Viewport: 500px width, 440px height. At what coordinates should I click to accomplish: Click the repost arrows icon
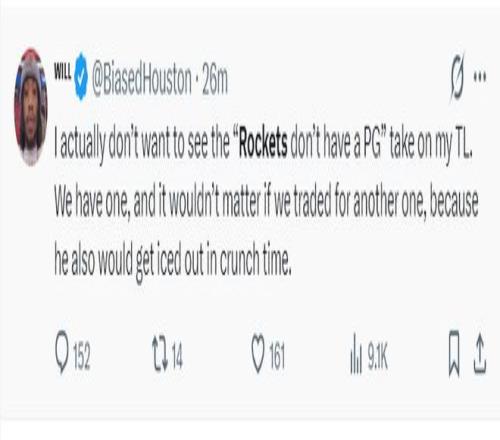click(x=160, y=355)
